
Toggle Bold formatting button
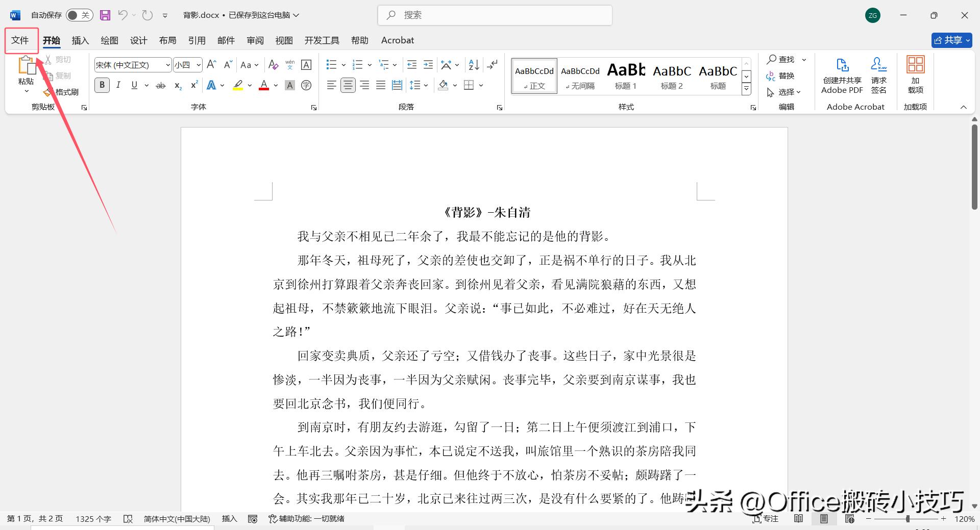tap(102, 85)
